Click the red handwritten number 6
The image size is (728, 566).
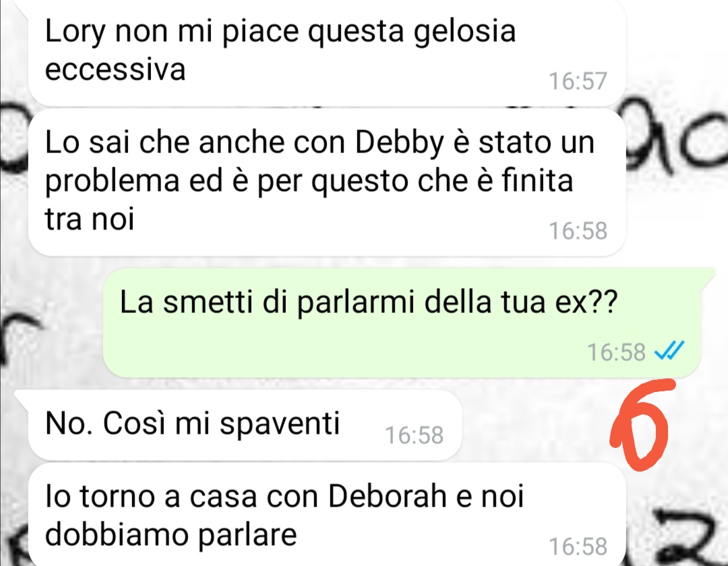[641, 424]
